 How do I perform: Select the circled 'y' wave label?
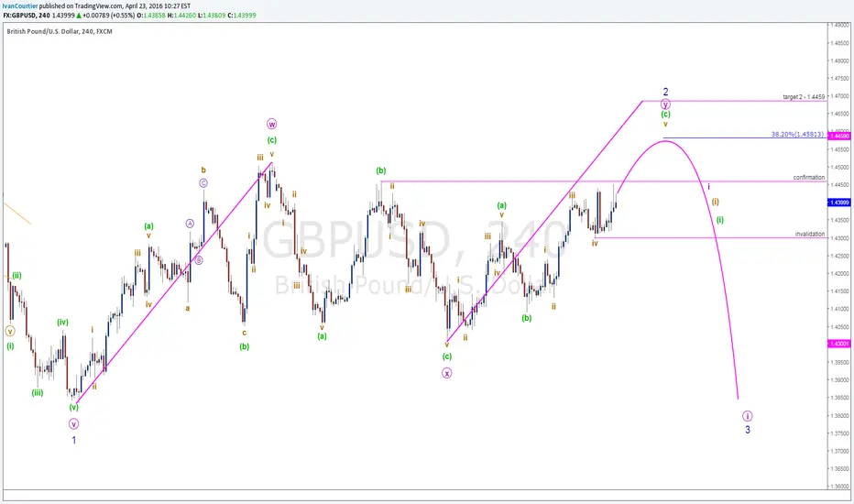[x=665, y=104]
